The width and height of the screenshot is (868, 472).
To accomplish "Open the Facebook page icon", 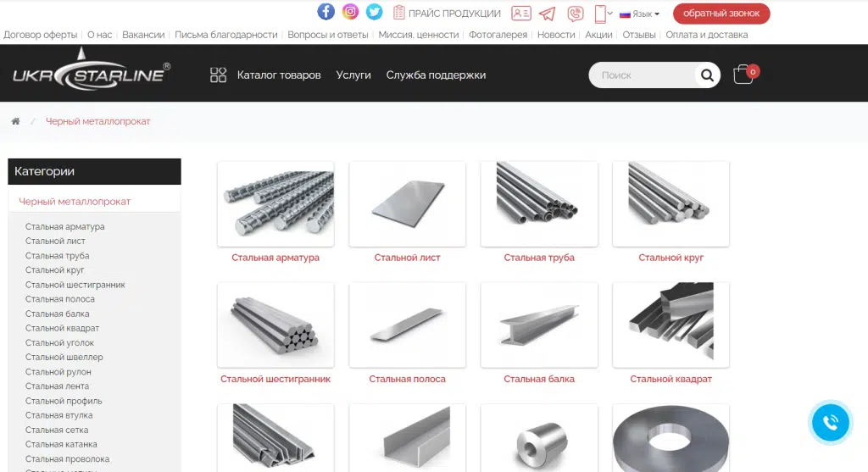I will click(325, 12).
